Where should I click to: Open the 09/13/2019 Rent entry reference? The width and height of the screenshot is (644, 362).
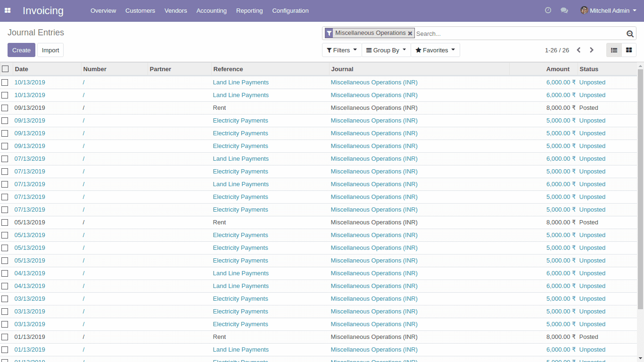pyautogui.click(x=219, y=108)
